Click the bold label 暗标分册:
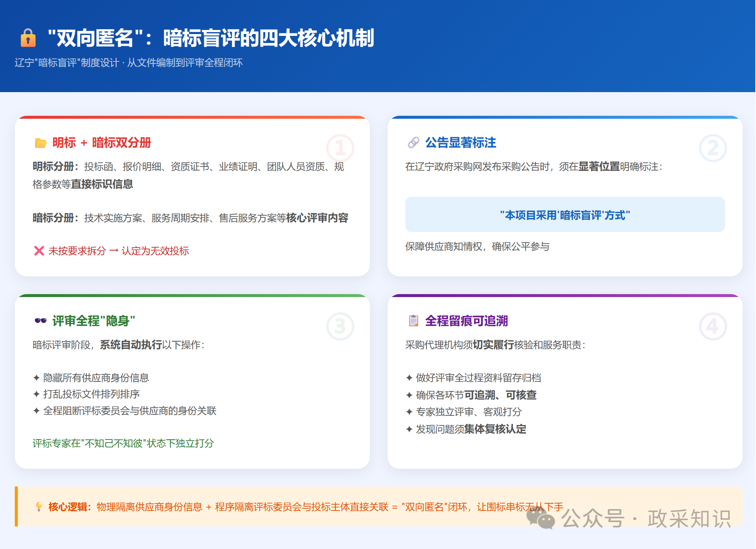The width and height of the screenshot is (756, 549). point(56,218)
